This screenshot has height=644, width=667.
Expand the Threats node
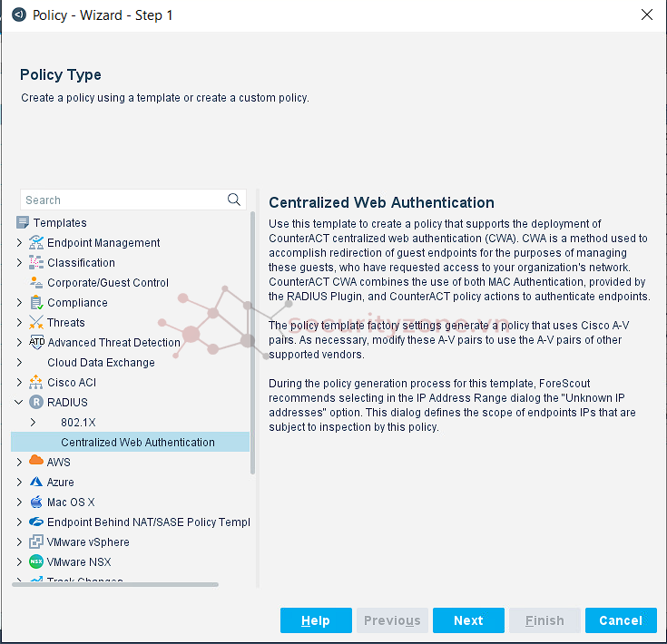[19, 322]
